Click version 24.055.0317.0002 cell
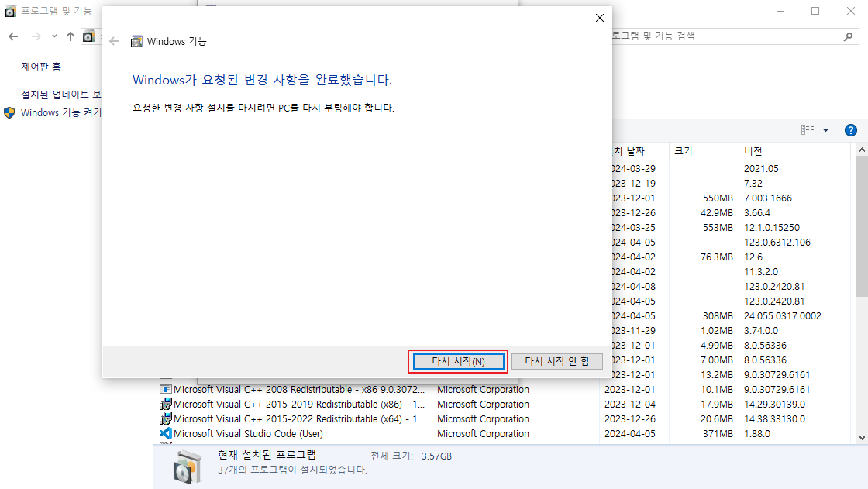The height and width of the screenshot is (489, 868). point(783,315)
